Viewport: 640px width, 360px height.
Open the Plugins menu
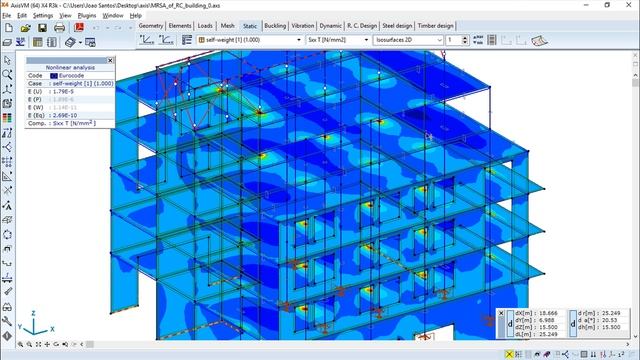[87, 16]
